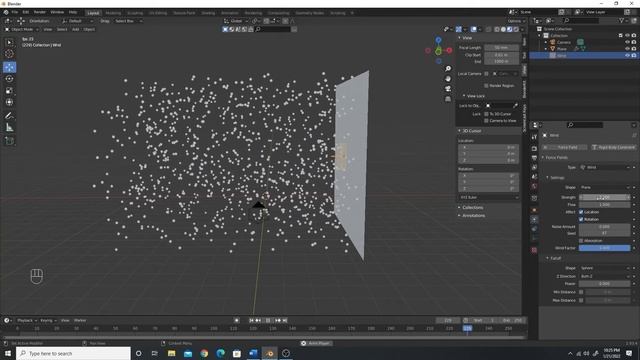Open the Settings Shape dropdown

click(604, 187)
